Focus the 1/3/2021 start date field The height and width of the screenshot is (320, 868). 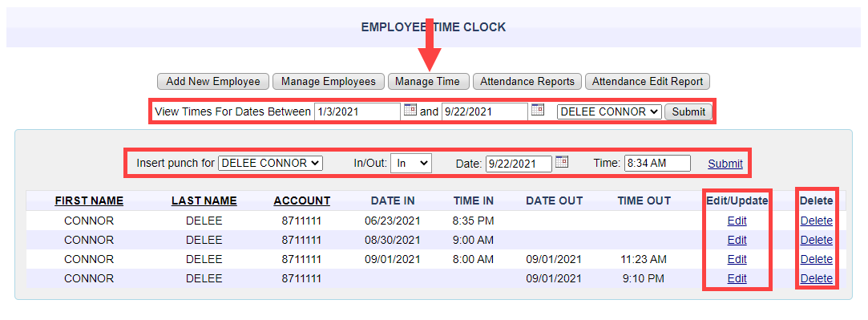[x=357, y=111]
